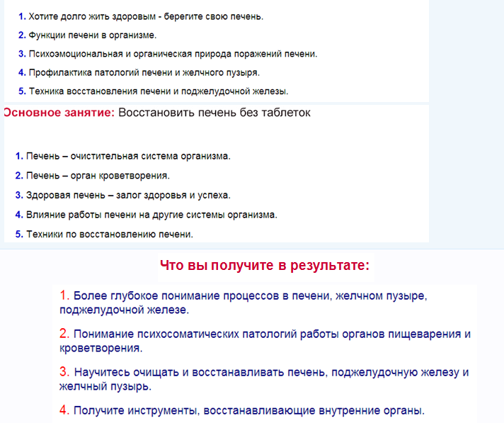Click the item 'Техники по восстановлению печени.'
Image resolution: width=504 pixels, height=423 pixels.
[x=110, y=235]
